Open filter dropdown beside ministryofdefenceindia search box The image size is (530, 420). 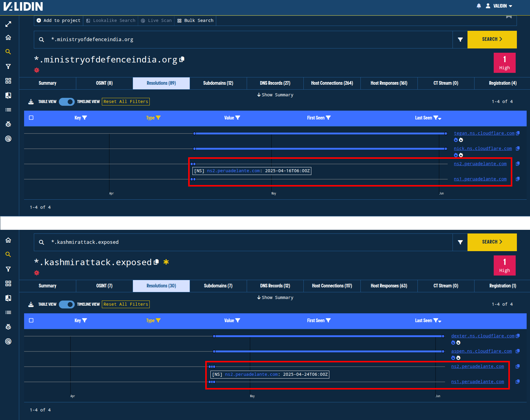click(x=460, y=40)
